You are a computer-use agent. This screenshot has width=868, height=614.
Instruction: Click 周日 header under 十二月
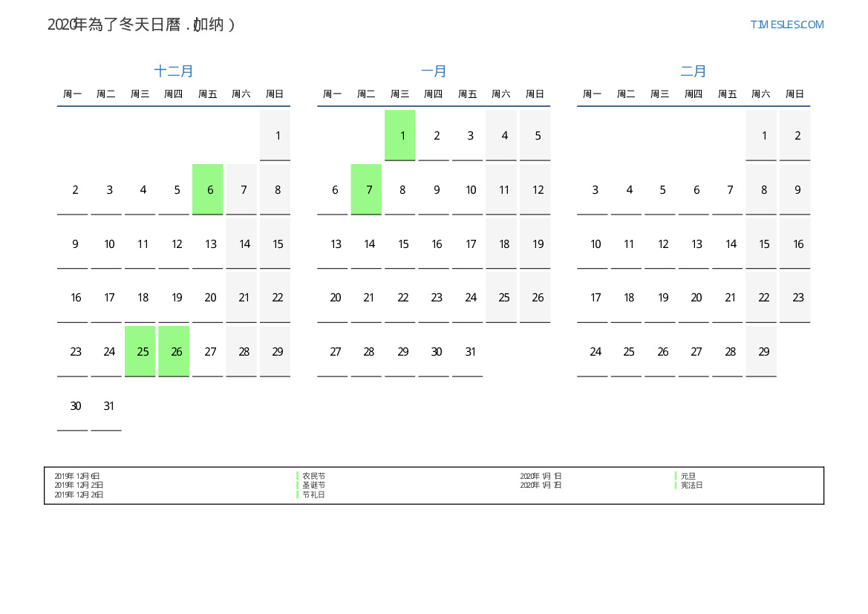pyautogui.click(x=275, y=94)
